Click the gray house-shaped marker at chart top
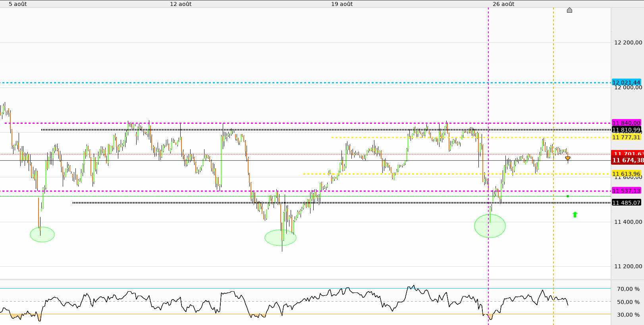This screenshot has width=644, height=325. [x=569, y=10]
